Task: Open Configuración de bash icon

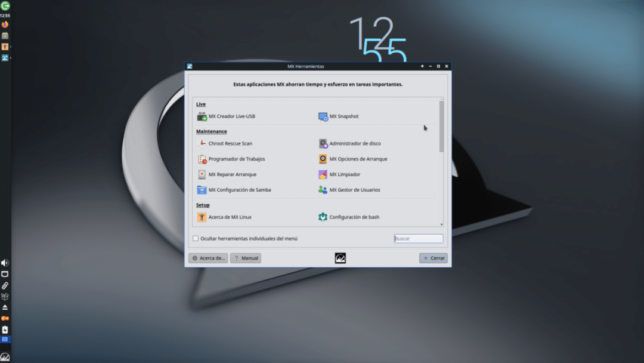Action: click(x=323, y=217)
